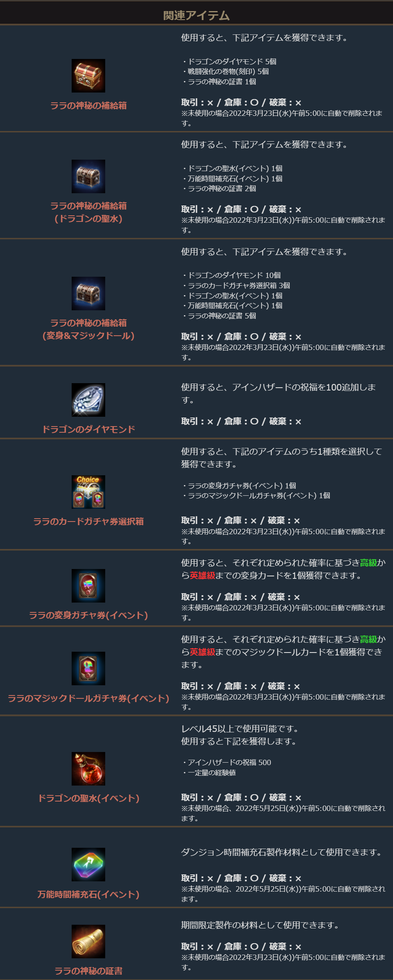Click the ドラゴンの聖水(イベント) item name
Viewport: 393px width, 980px height.
(x=88, y=798)
